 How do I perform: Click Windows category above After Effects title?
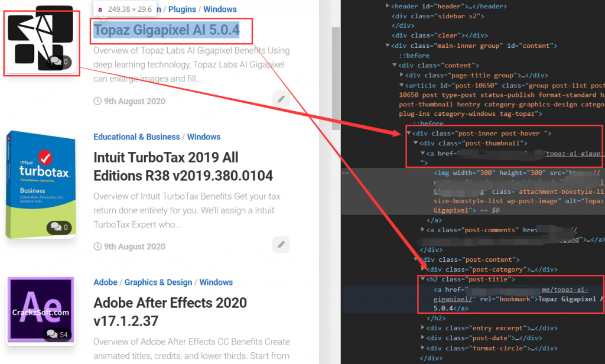216,282
